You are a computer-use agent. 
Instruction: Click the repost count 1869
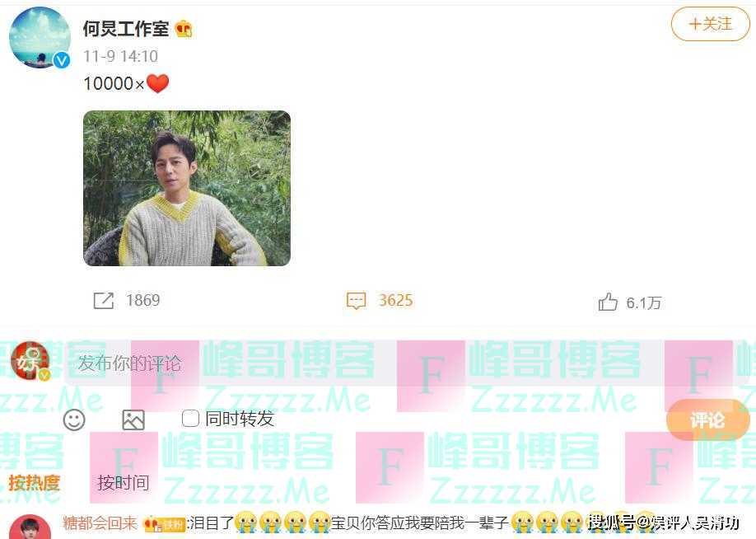coord(142,300)
